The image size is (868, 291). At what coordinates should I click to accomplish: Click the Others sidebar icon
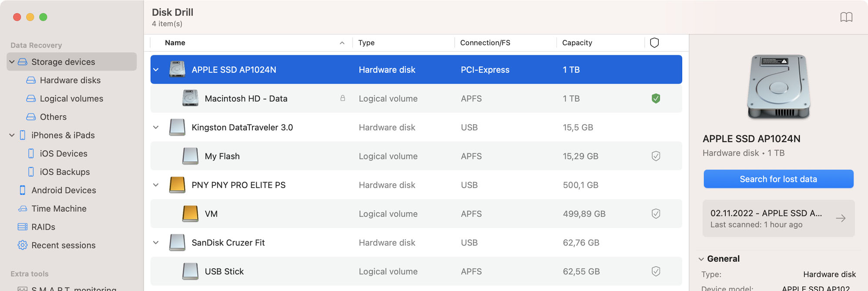[31, 117]
